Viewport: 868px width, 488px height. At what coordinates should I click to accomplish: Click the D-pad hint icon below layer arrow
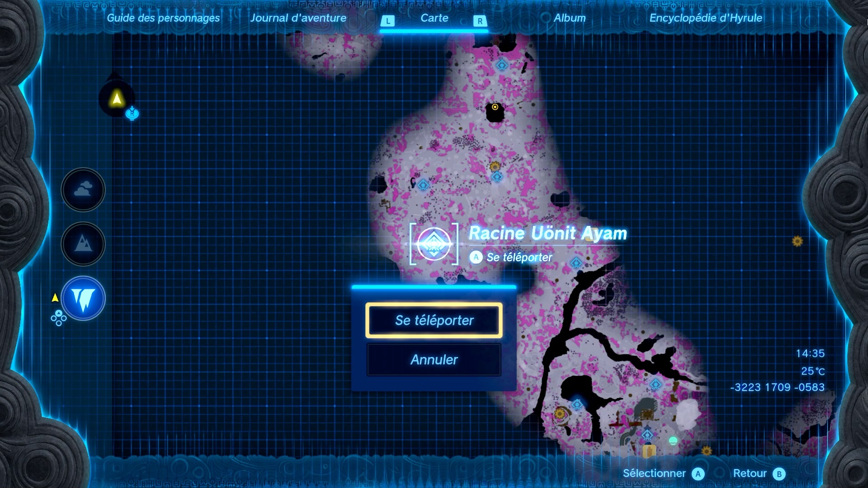59,318
